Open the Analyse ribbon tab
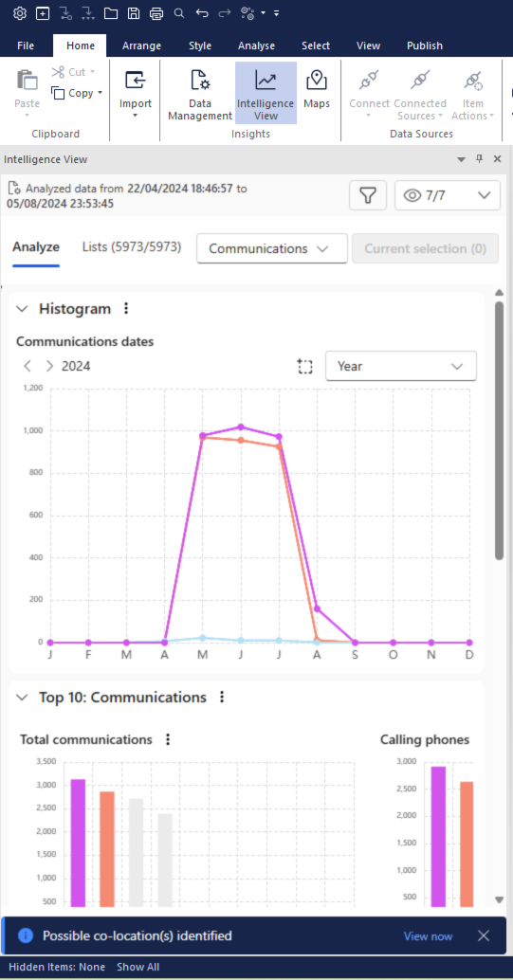Screen dimensions: 513x980 (256, 45)
